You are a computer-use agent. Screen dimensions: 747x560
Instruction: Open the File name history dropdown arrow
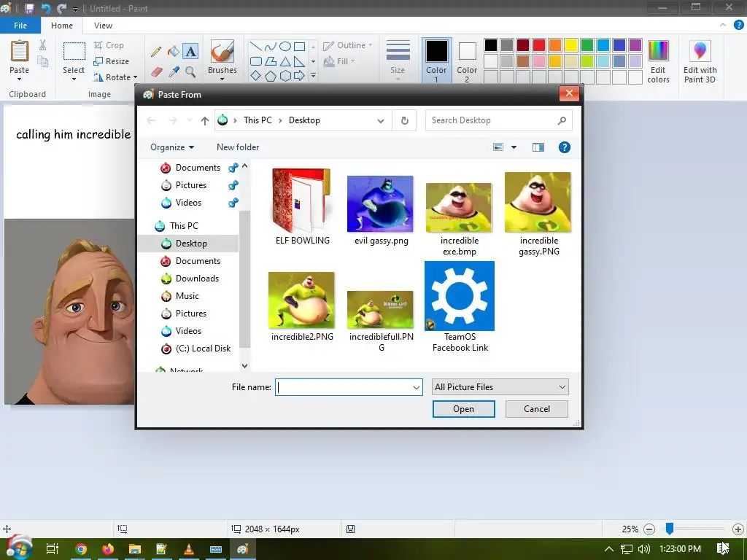(x=417, y=388)
